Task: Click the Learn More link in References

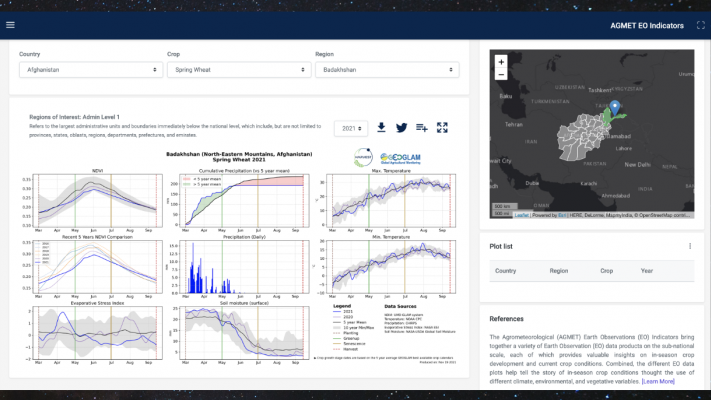Action: click(658, 381)
